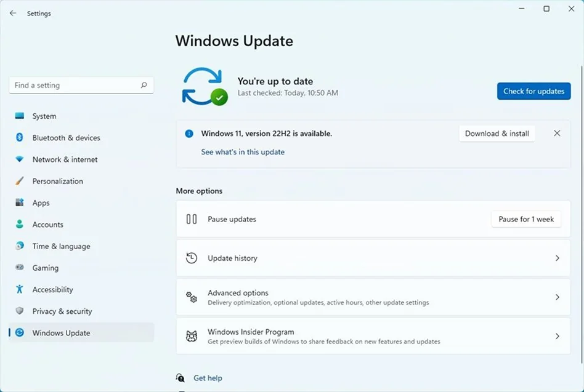
Task: Open the Advanced options chevron
Action: click(557, 297)
